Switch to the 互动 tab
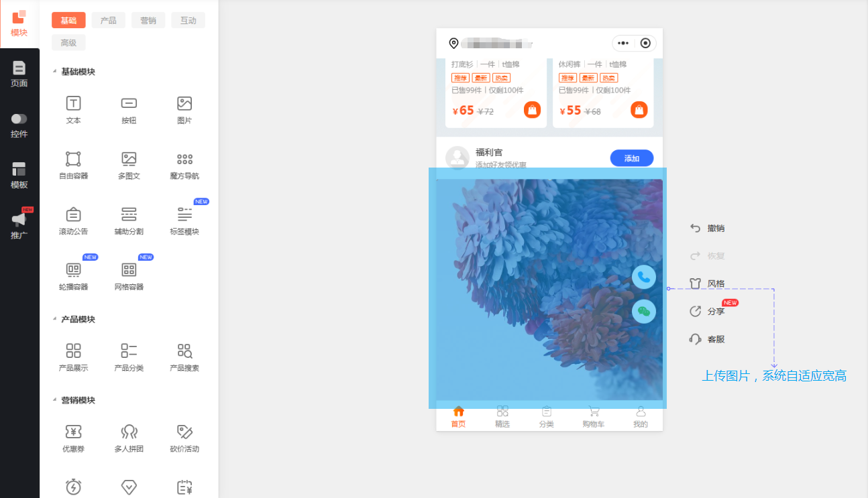Viewport: 868px width, 498px height. [188, 20]
